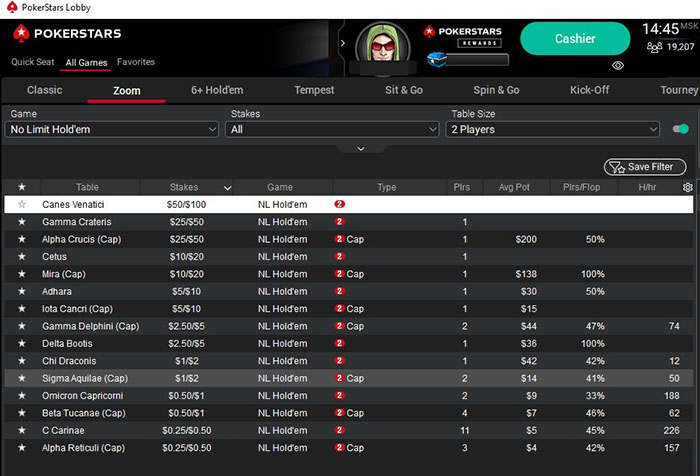Select All Games view
Viewport: 700px width, 476px height.
86,63
